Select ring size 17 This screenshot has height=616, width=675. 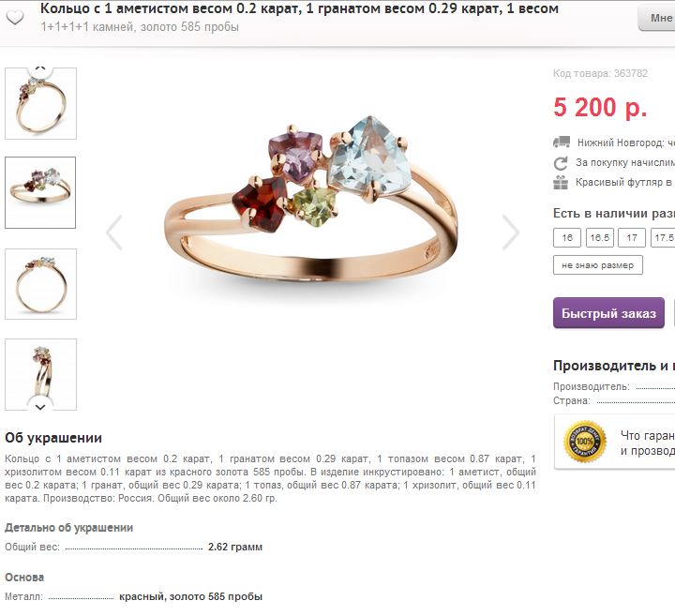[632, 237]
